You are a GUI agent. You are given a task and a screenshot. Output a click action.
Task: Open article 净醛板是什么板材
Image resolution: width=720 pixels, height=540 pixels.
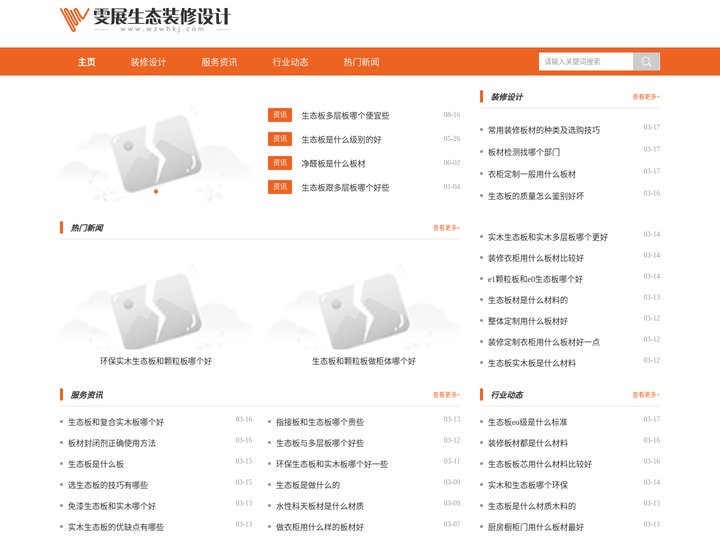click(x=333, y=163)
